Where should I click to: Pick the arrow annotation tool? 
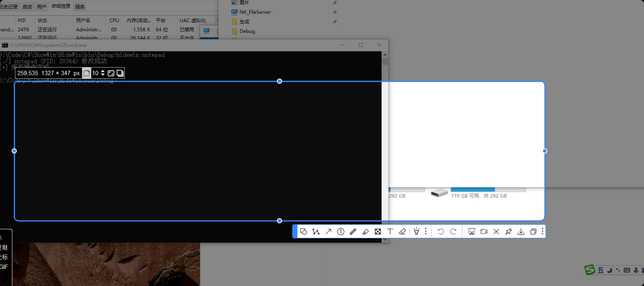point(328,232)
